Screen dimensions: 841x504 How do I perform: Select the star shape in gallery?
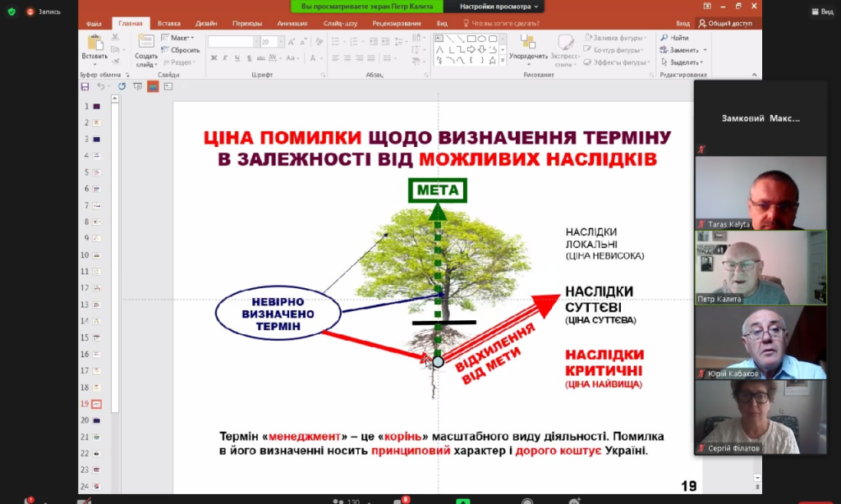pos(493,60)
